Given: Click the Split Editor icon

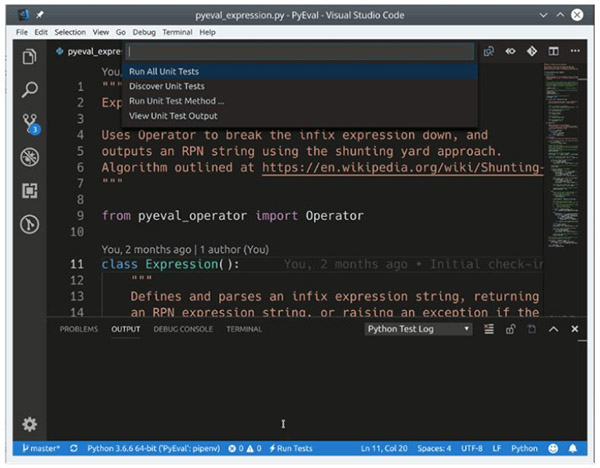Looking at the screenshot, I should click(x=554, y=51).
